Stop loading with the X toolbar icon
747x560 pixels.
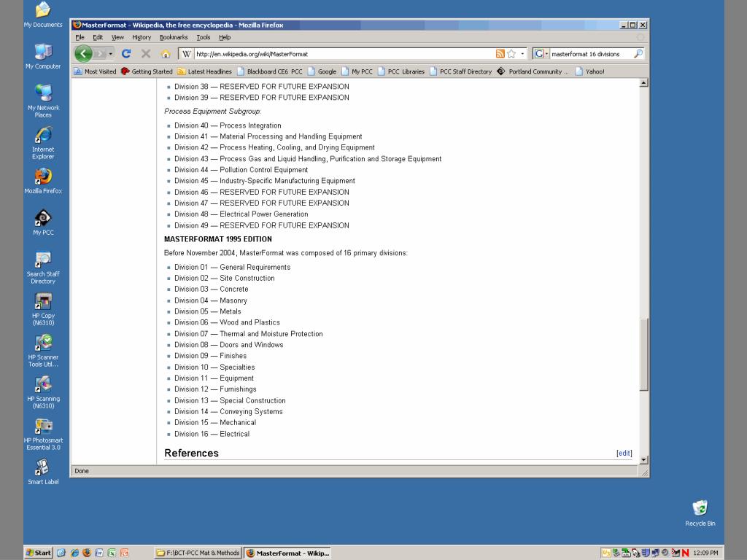146,54
